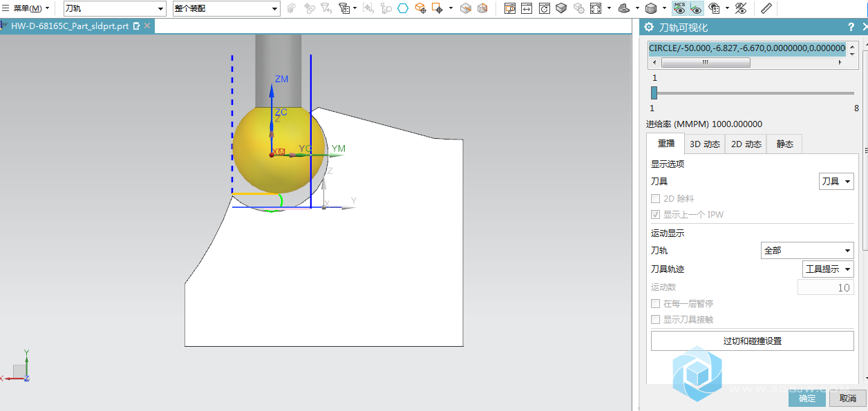Switch to the 重播 tab
Viewport: 868px width, 411px height.
[x=666, y=144]
